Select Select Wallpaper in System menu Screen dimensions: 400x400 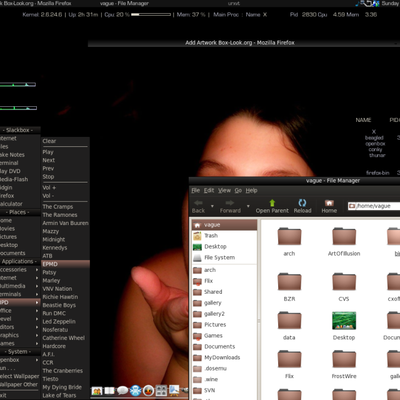tap(20, 376)
